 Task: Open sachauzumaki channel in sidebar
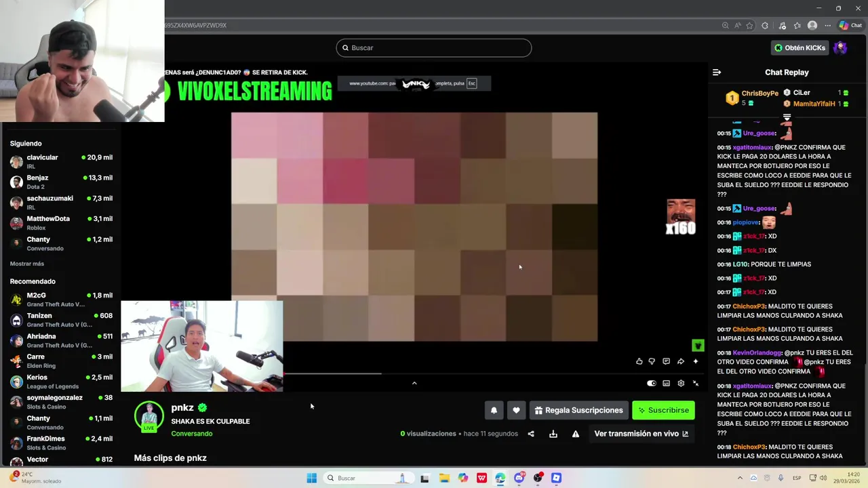[x=61, y=202]
